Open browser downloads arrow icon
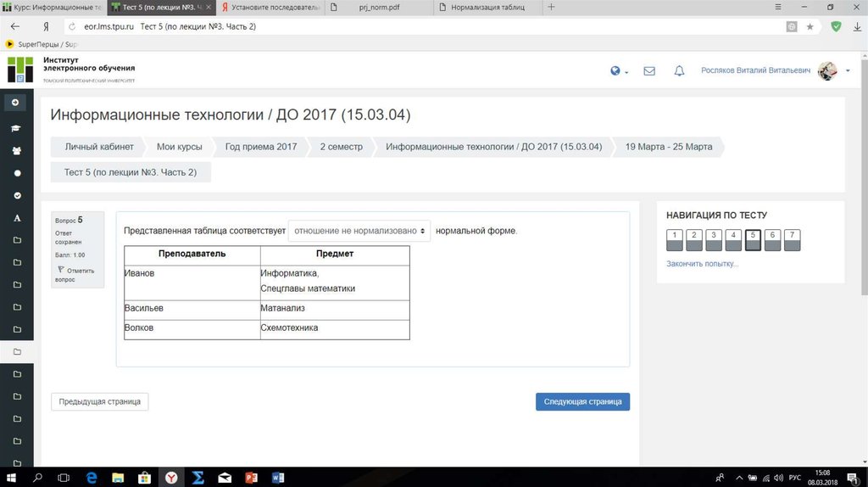Image resolution: width=868 pixels, height=487 pixels. coord(857,26)
